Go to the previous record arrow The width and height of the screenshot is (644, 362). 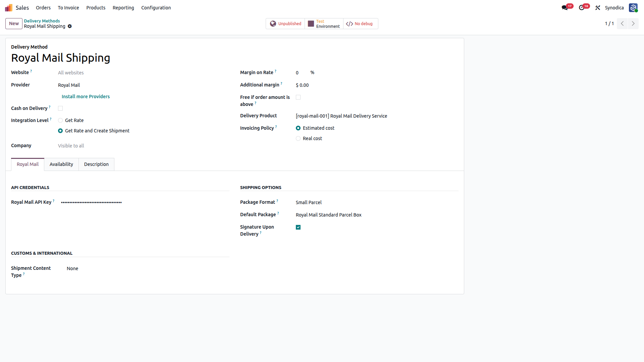pos(622,23)
